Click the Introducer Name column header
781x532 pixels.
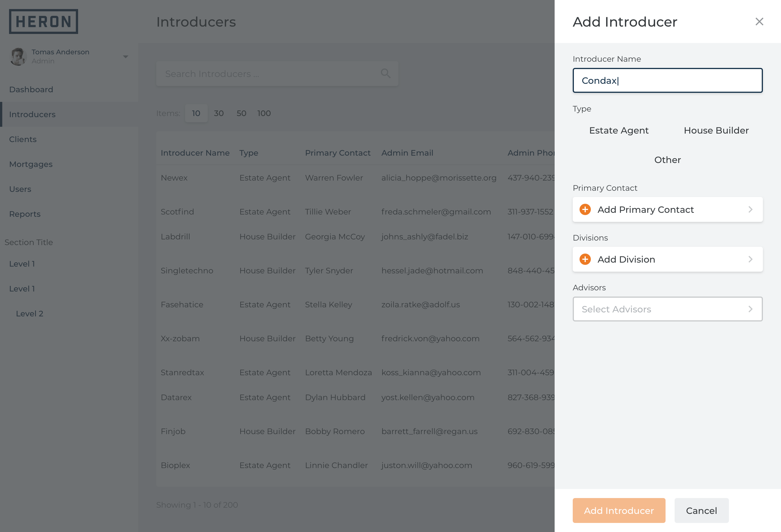pos(195,153)
